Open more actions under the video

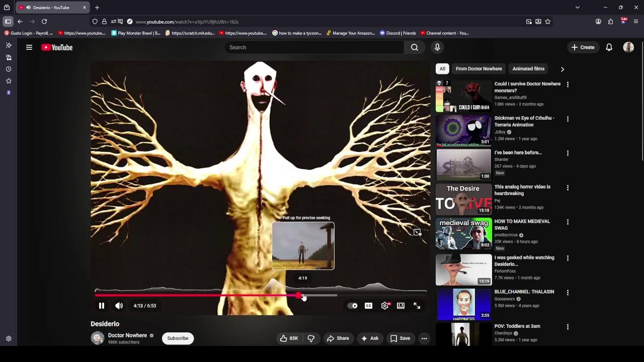424,338
